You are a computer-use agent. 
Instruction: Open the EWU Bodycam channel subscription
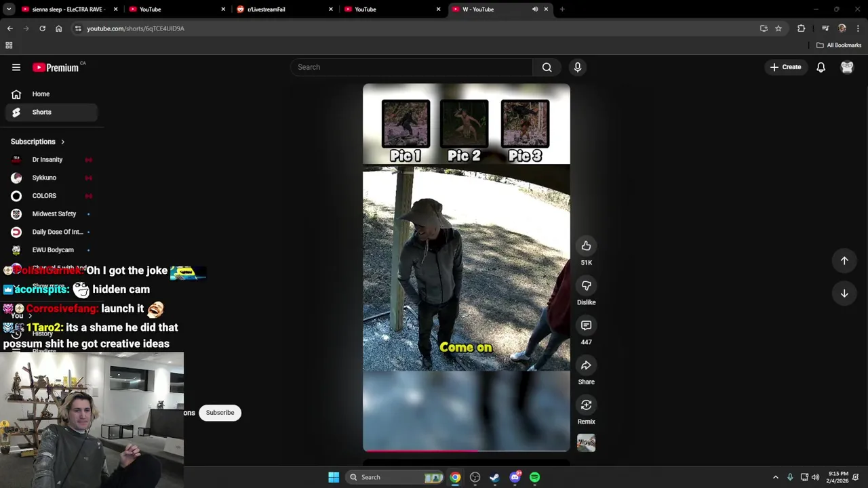coord(52,250)
